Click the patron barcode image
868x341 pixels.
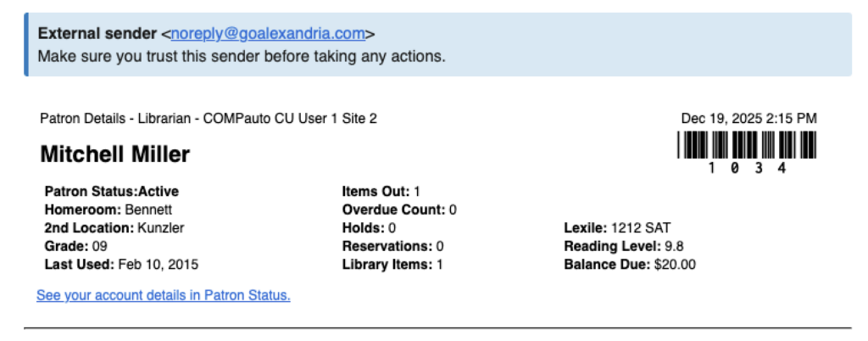tap(747, 144)
